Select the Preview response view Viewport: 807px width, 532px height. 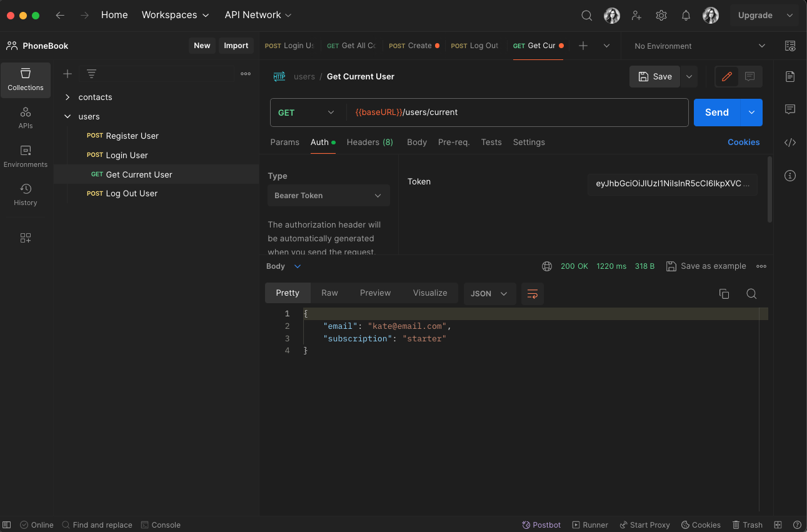375,293
